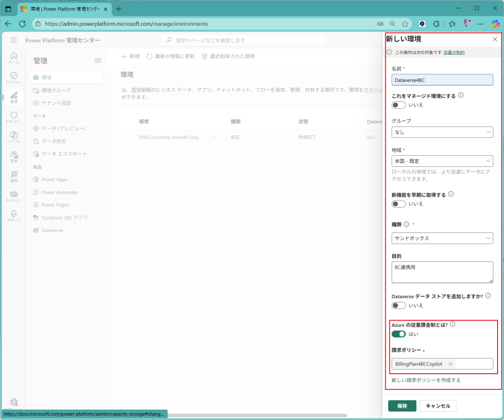This screenshot has height=420, width=504.
Task: Toggle 新機能を早期に取得する switch
Action: pyautogui.click(x=399, y=204)
